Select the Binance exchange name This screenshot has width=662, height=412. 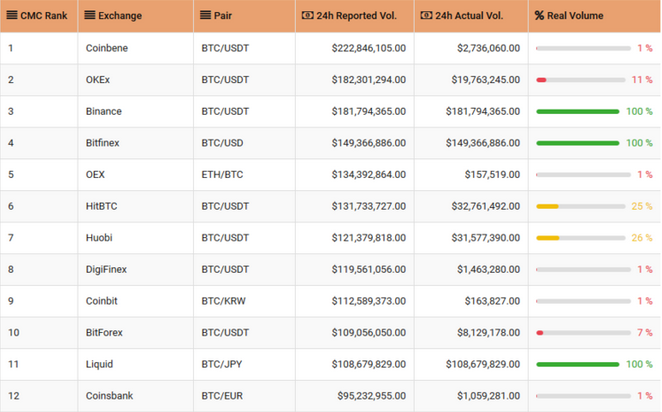pyautogui.click(x=103, y=111)
